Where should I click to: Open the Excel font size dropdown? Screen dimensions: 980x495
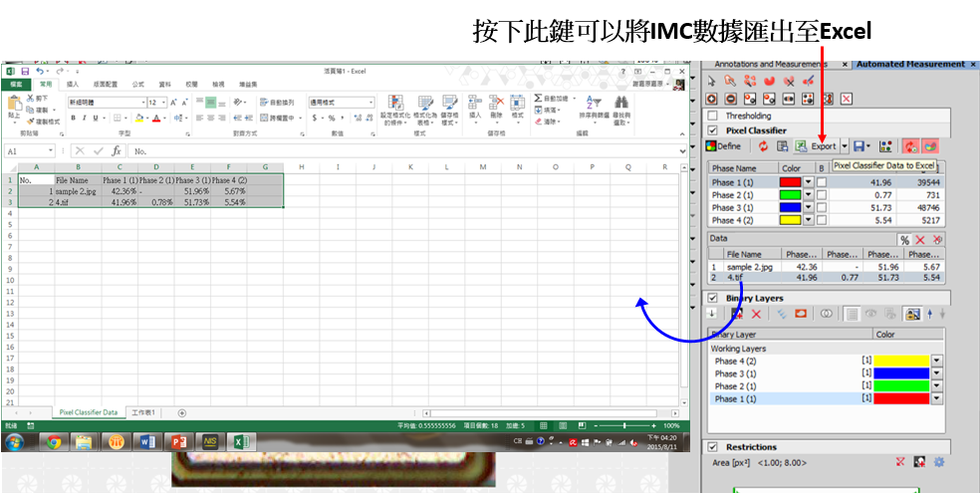pyautogui.click(x=164, y=102)
